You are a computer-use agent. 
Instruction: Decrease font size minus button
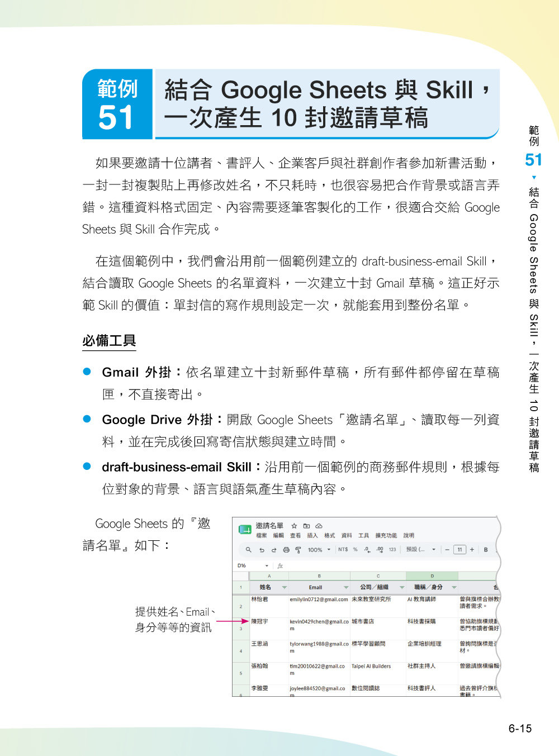tap(447, 550)
